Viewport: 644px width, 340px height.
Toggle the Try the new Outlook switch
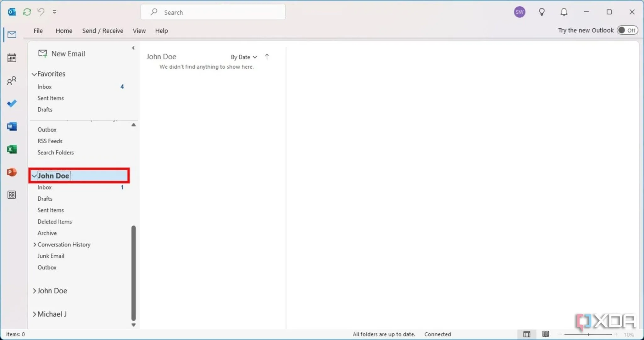point(627,30)
